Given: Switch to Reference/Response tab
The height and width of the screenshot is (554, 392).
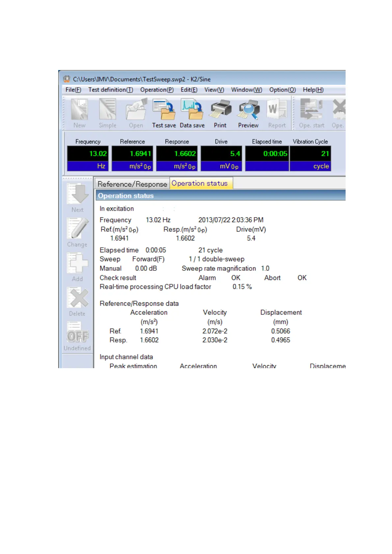Looking at the screenshot, I should (x=132, y=184).
